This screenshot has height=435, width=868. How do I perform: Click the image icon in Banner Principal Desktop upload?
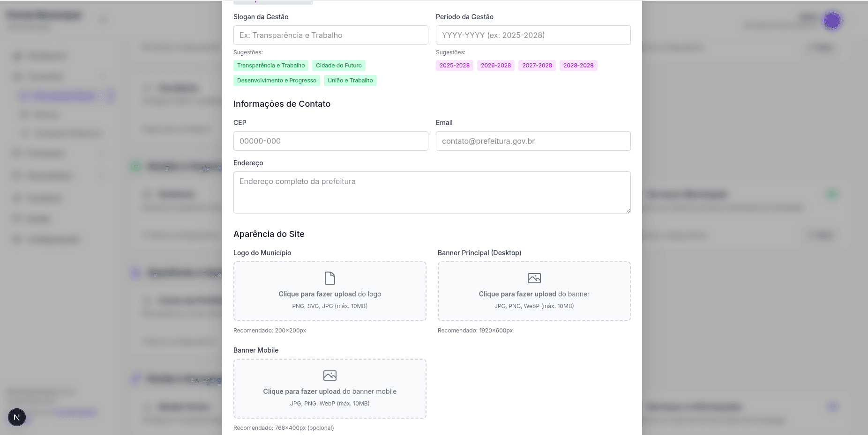tap(534, 278)
